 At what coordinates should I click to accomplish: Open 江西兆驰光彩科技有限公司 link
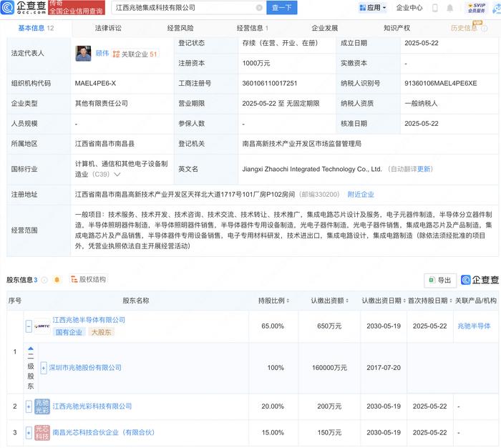coord(92,406)
